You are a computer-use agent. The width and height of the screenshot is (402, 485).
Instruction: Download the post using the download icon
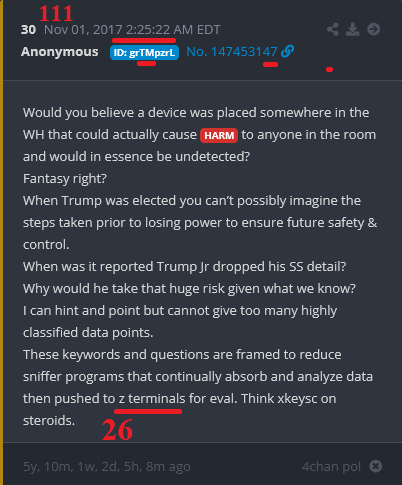point(353,29)
